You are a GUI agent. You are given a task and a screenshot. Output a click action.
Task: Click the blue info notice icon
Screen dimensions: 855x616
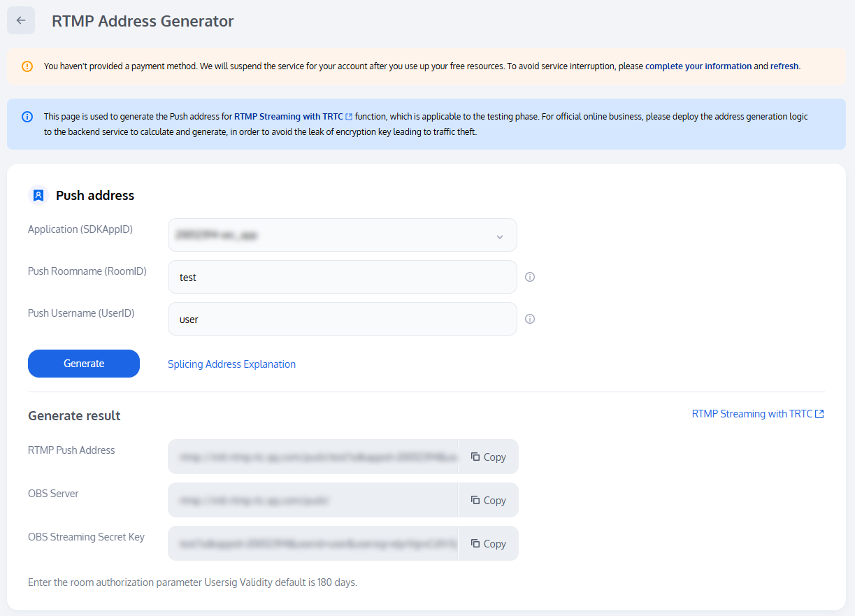tap(27, 117)
